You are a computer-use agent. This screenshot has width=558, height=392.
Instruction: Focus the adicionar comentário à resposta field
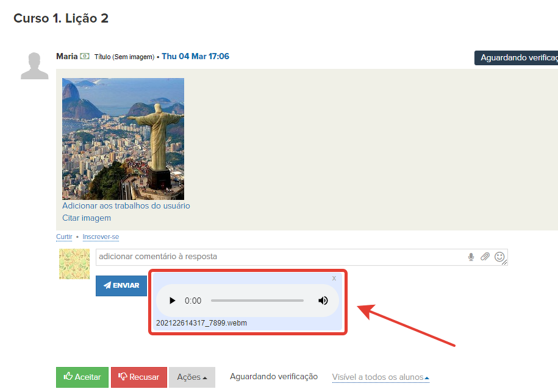pyautogui.click(x=279, y=257)
